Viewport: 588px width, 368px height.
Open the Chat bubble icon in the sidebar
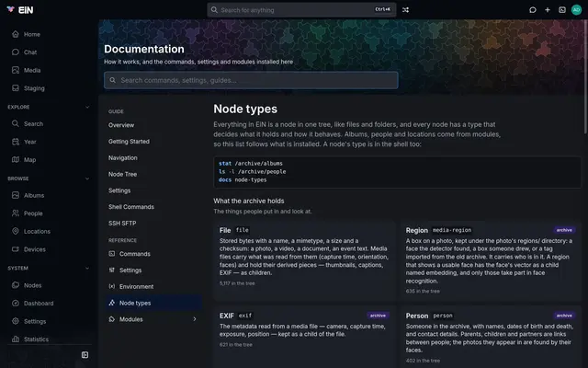16,52
